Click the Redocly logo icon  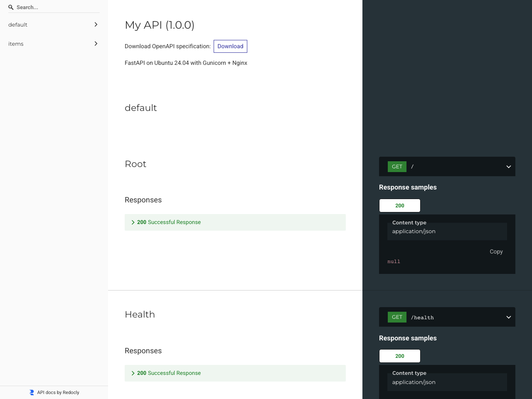coord(32,392)
